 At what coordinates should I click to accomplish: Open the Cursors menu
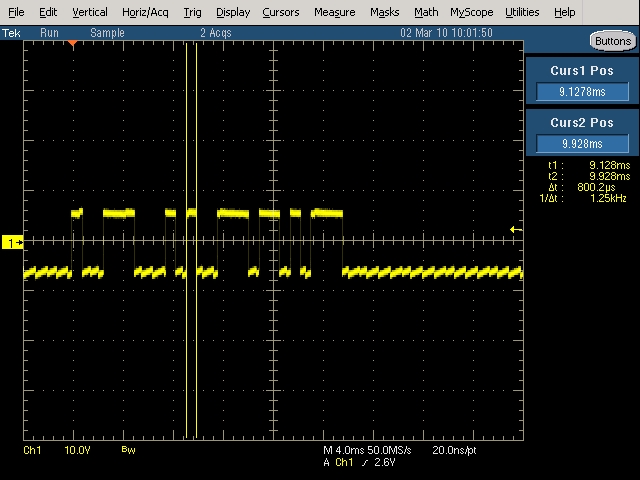[280, 12]
